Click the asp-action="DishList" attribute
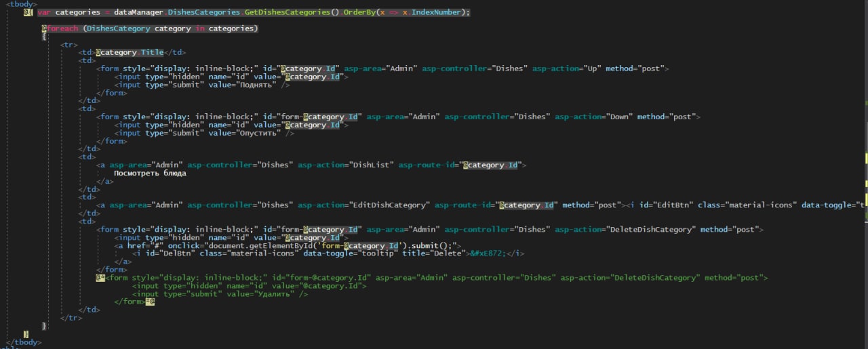Screen dimensions: 868x349 coord(346,165)
